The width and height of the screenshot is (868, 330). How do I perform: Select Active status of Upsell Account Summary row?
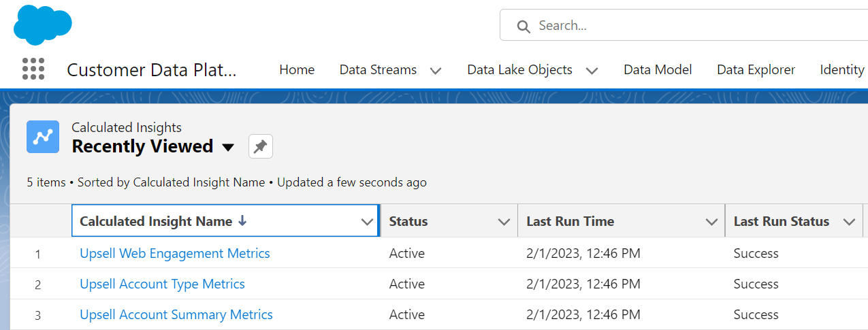407,314
